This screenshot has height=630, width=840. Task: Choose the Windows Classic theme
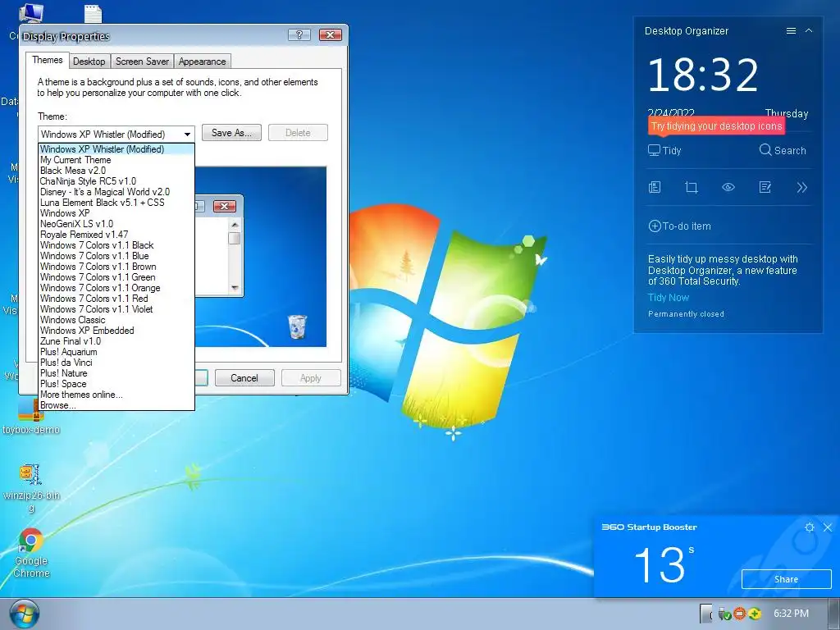[116, 320]
